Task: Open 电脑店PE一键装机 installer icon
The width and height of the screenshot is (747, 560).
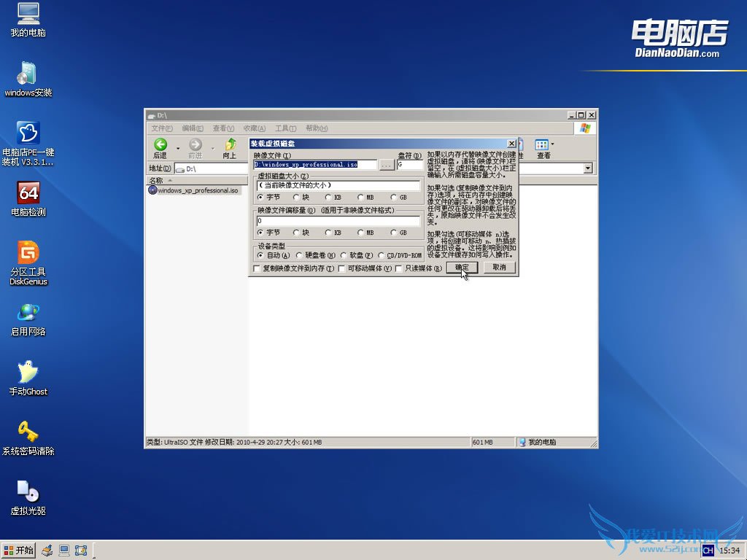Action: tap(28, 133)
